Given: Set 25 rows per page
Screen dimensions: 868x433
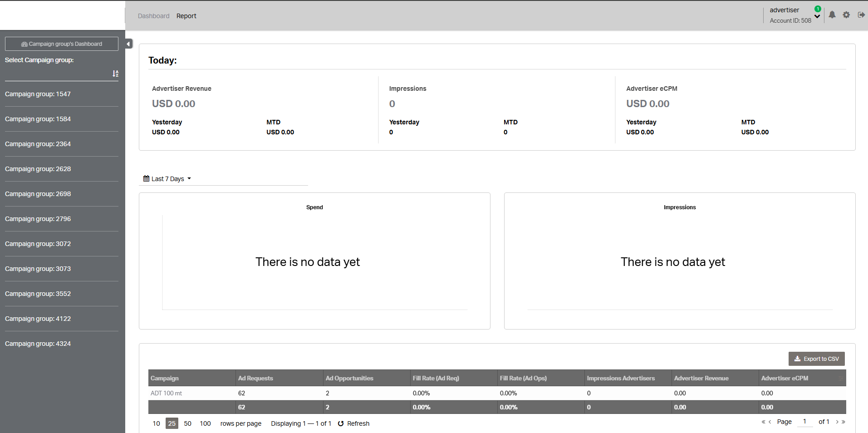Looking at the screenshot, I should point(172,423).
